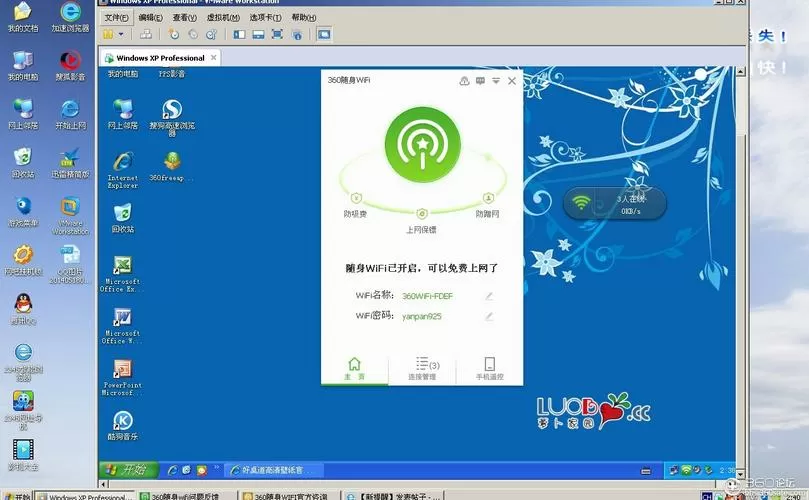This screenshot has height=500, width=809.
Task: Click the WiFi tray icon in VM taskbar
Action: click(686, 470)
